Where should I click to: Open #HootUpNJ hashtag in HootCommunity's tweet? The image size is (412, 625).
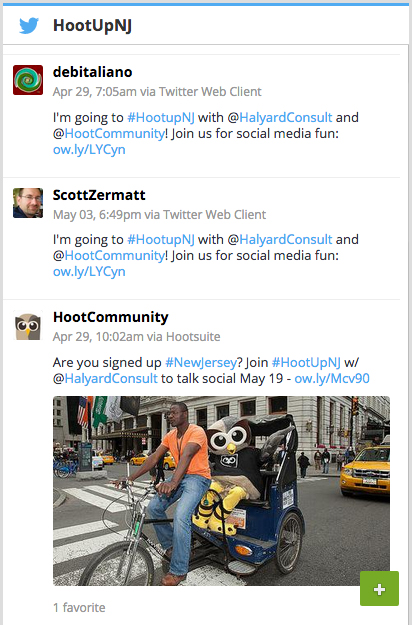(306, 363)
